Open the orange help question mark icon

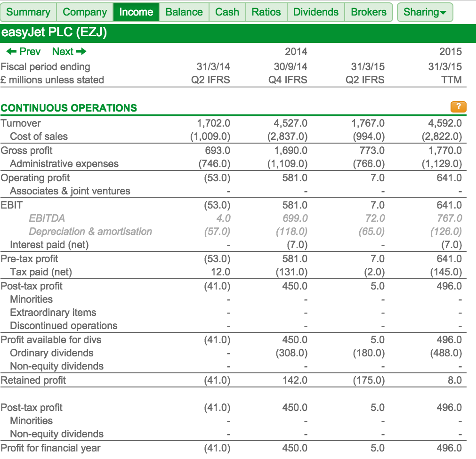pyautogui.click(x=459, y=107)
